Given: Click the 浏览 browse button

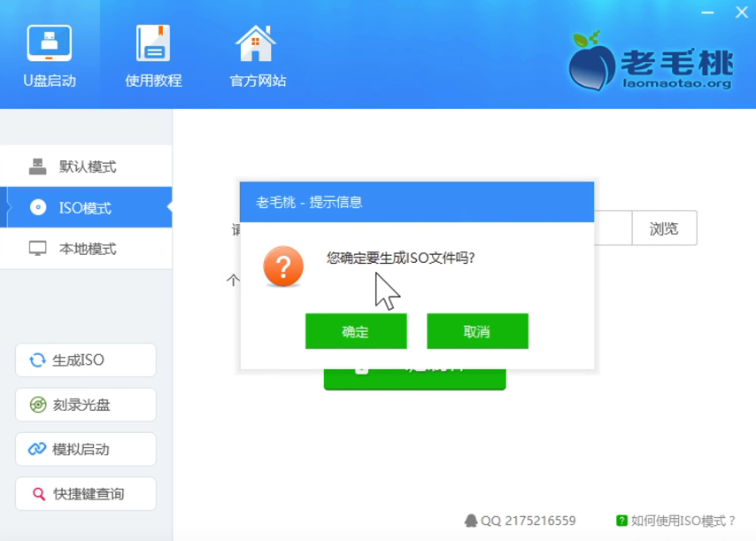Looking at the screenshot, I should (x=665, y=228).
